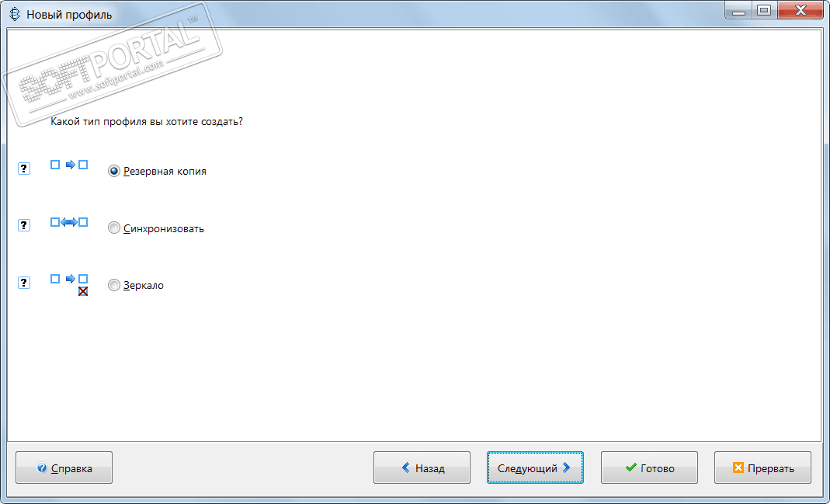
Task: Open help icon beside Зеркало
Action: pyautogui.click(x=24, y=282)
